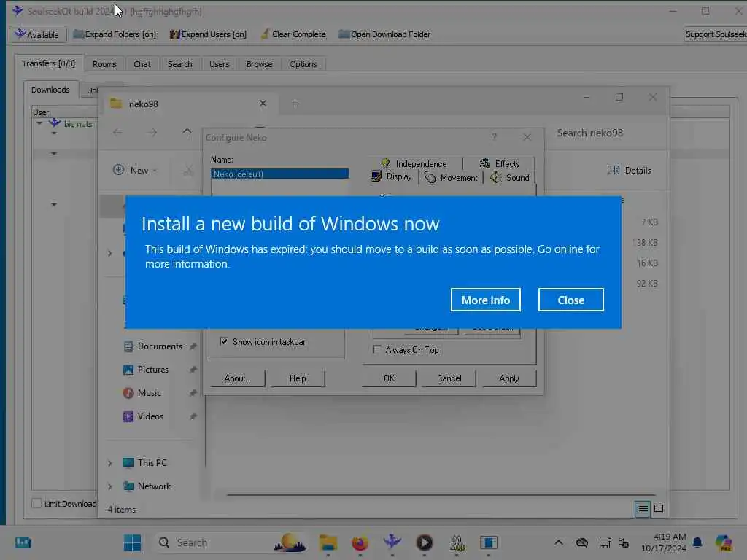Open the Transfers [0/0] tab in Soulseek
Image resolution: width=747 pixels, height=560 pixels.
[49, 63]
